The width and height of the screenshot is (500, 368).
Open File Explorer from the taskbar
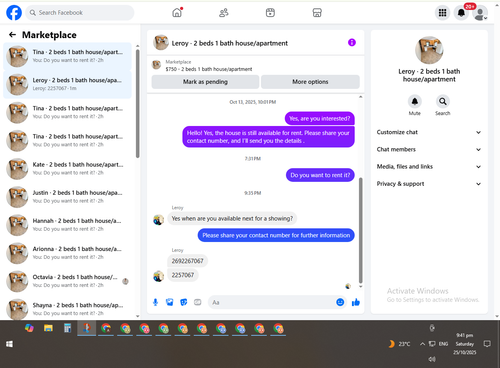point(48,328)
